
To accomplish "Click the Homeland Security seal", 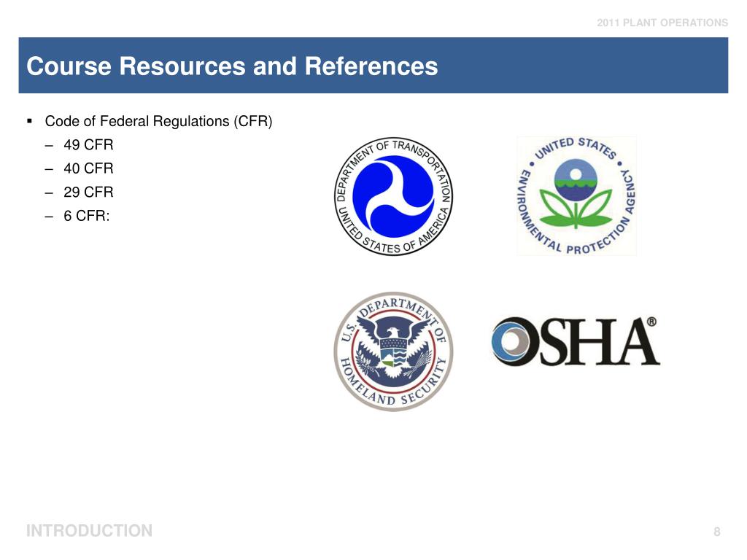I will [393, 351].
